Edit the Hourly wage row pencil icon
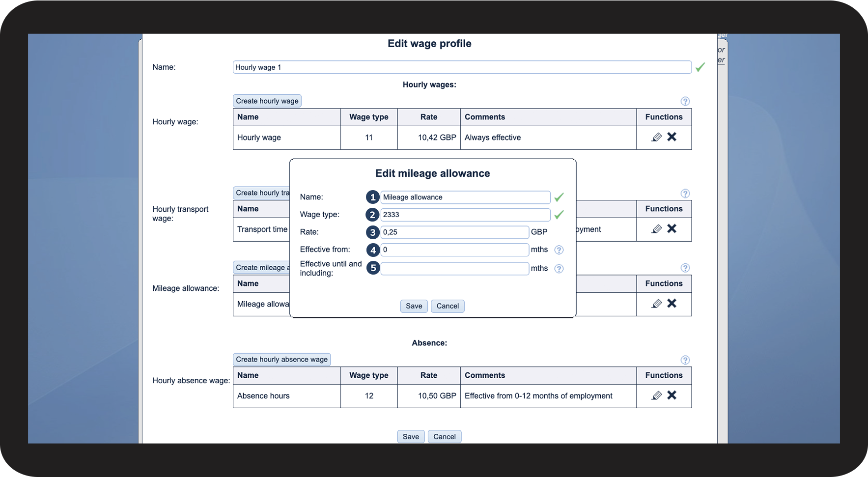The width and height of the screenshot is (868, 477). click(x=656, y=138)
